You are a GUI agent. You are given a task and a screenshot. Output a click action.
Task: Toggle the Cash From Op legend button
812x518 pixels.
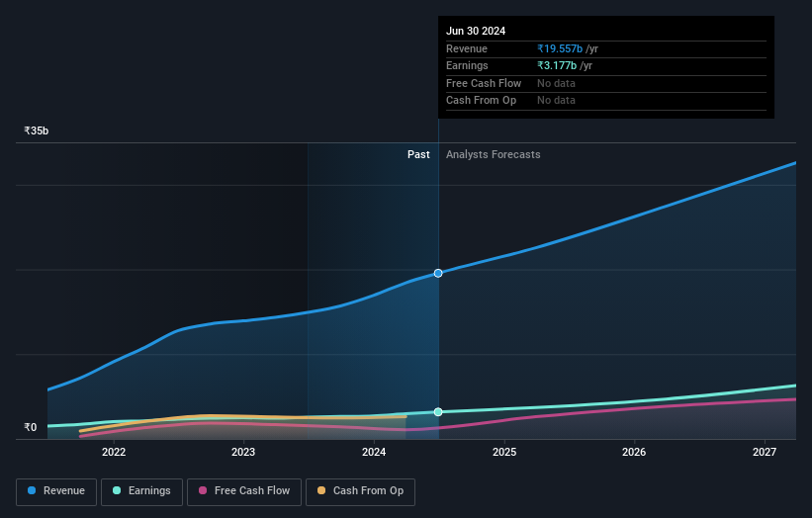point(360,491)
